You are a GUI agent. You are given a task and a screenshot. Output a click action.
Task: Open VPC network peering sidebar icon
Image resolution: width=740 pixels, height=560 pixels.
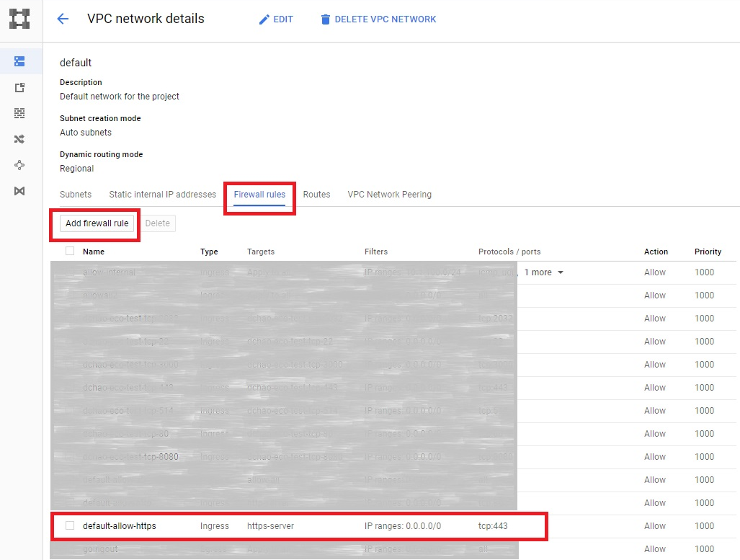pyautogui.click(x=19, y=165)
